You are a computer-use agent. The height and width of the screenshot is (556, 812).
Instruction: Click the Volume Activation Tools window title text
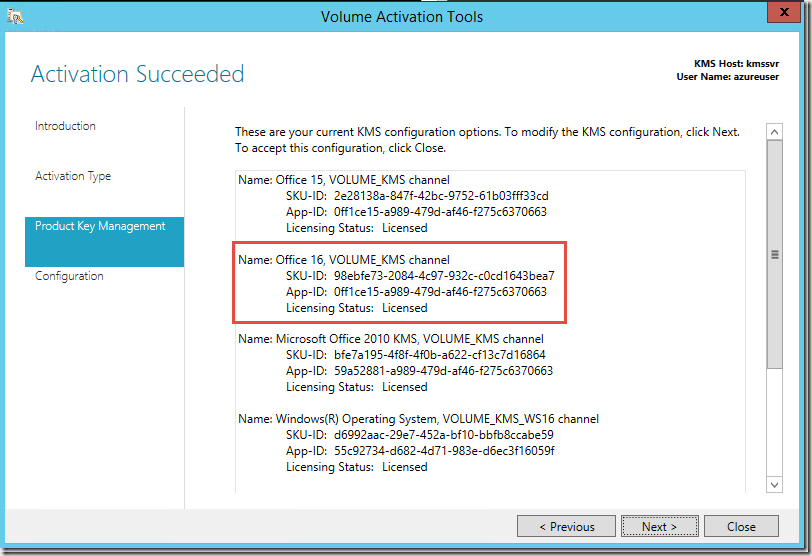402,16
